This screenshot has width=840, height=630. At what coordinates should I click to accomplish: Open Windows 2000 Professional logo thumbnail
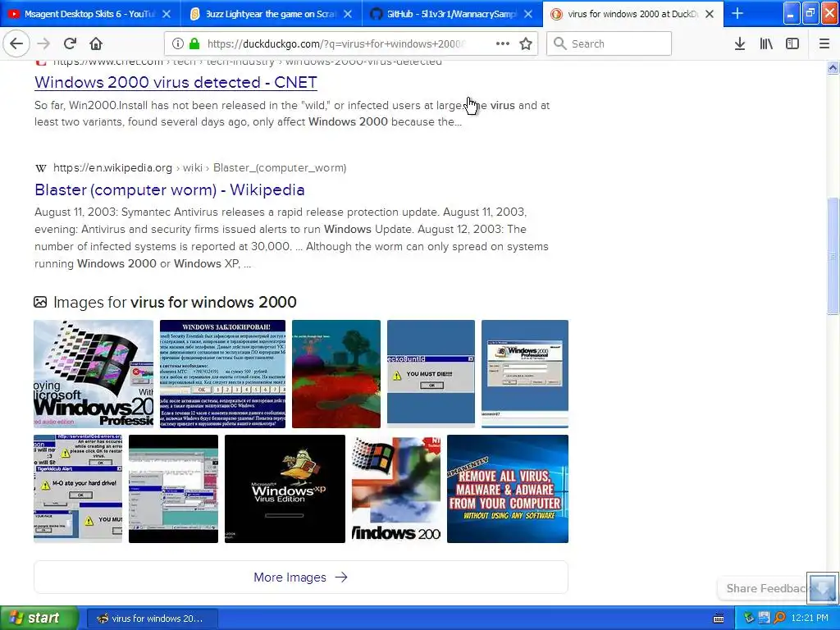click(x=94, y=374)
